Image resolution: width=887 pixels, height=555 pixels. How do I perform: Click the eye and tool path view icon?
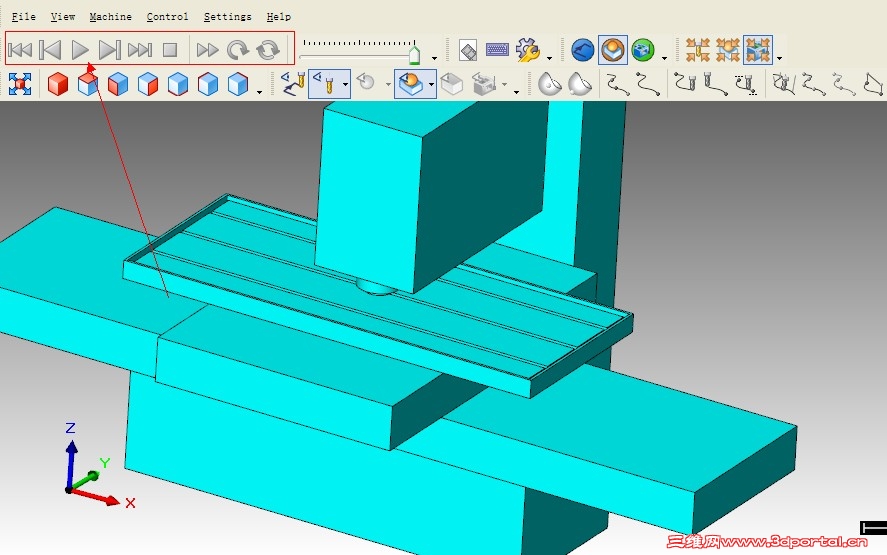(x=293, y=84)
